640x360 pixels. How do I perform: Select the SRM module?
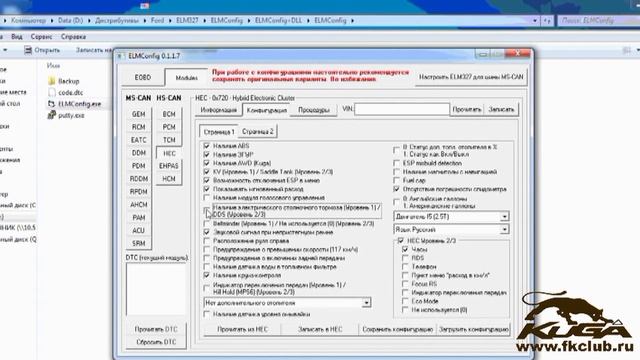pyautogui.click(x=138, y=243)
